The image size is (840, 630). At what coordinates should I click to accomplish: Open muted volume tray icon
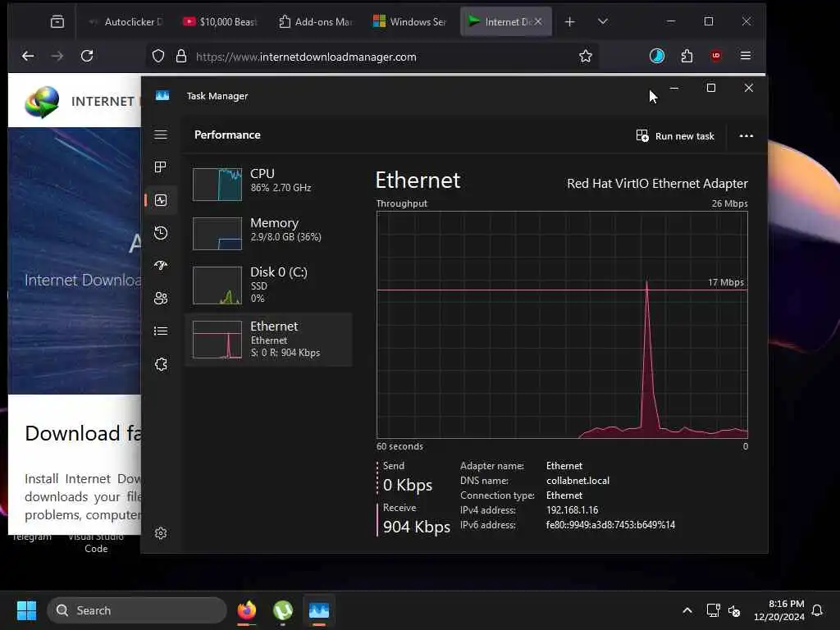click(x=734, y=610)
